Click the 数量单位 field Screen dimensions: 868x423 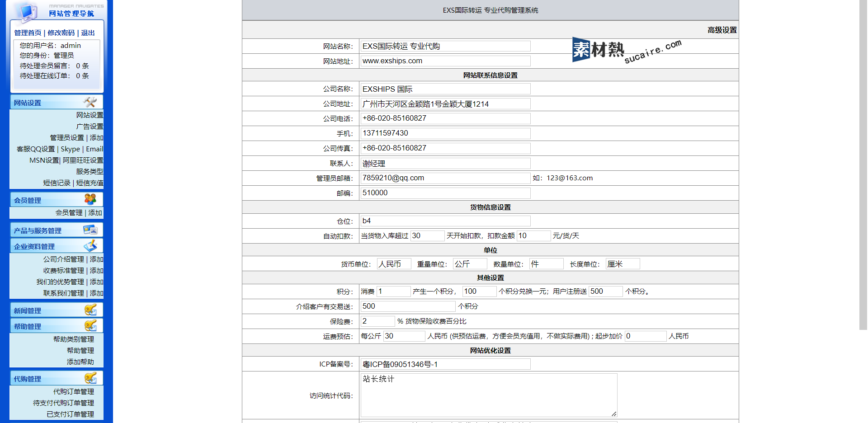coord(547,264)
